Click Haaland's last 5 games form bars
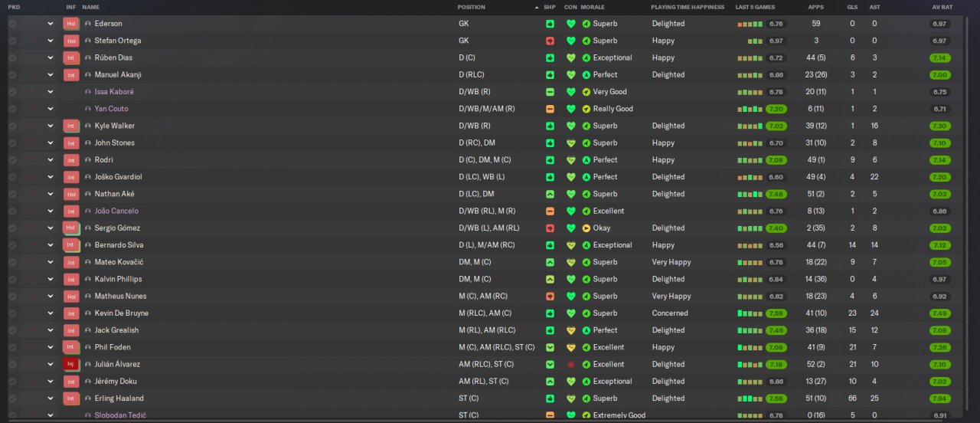Image resolution: width=980 pixels, height=423 pixels. pos(750,398)
